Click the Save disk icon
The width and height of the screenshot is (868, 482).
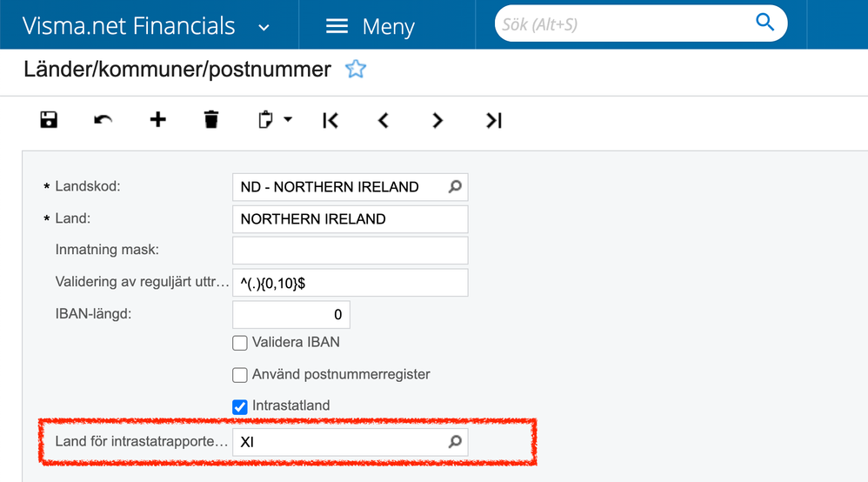coord(49,120)
